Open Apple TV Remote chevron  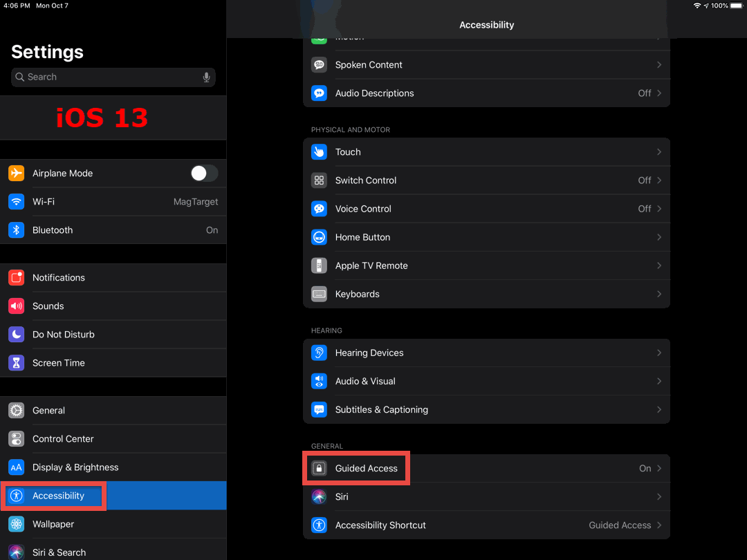coord(659,265)
